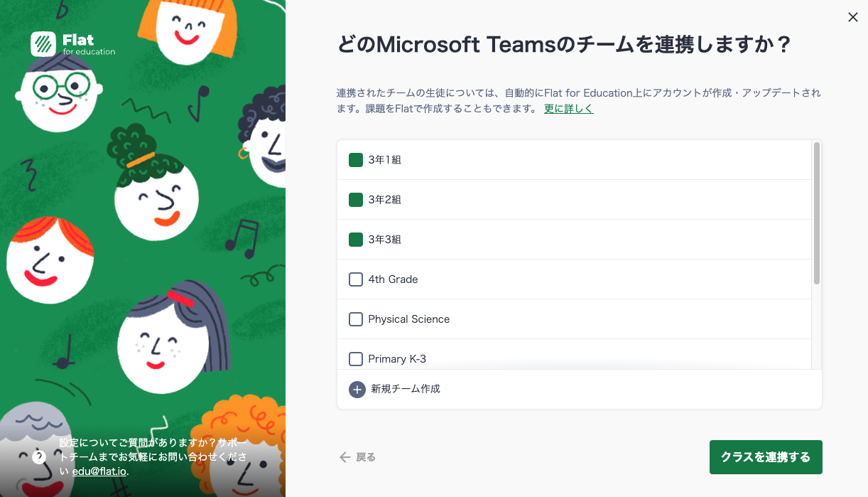
Task: Open the help question mark icon
Action: [39, 457]
